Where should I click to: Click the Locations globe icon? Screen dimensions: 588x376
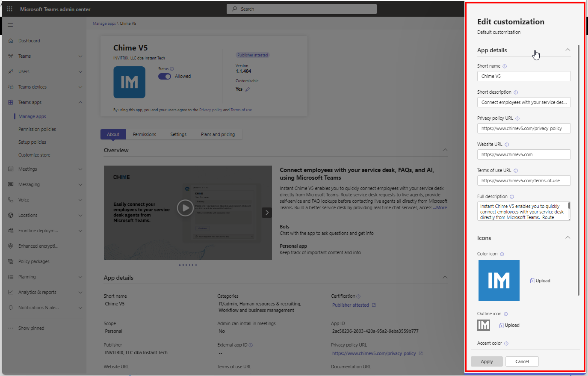(11, 215)
